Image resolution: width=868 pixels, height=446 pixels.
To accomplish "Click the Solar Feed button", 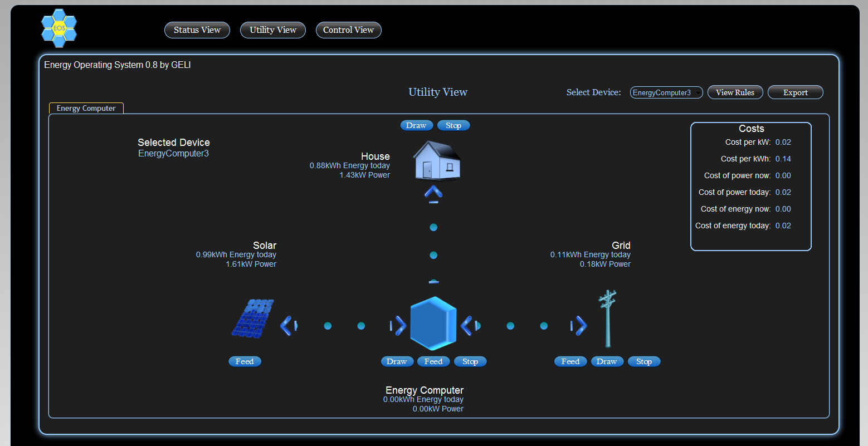I will click(245, 361).
